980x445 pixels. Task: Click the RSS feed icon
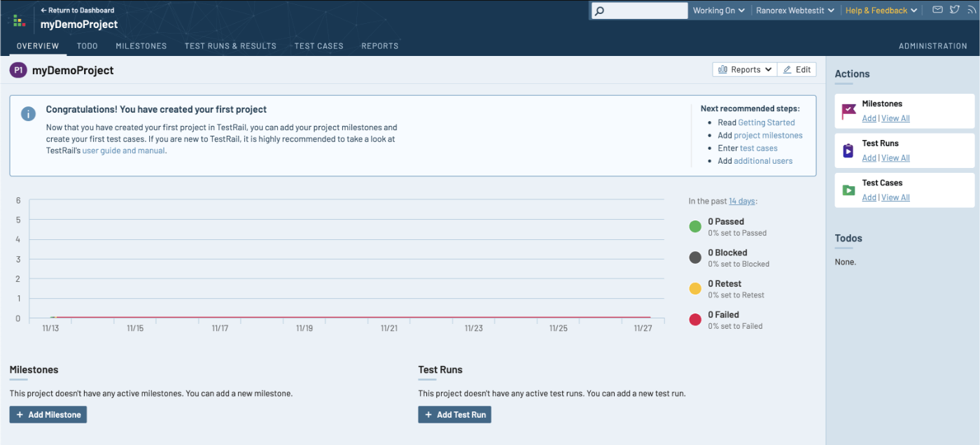pyautogui.click(x=972, y=10)
